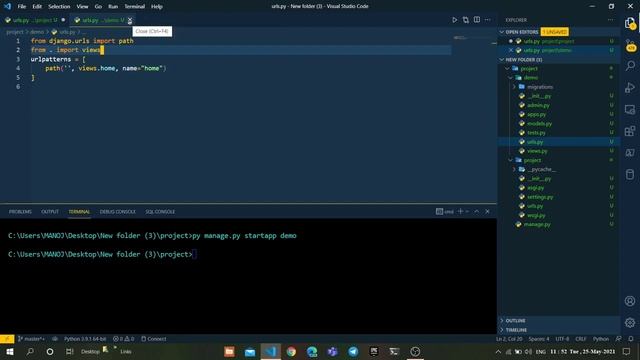Open the Explorer view in activity bar
640x360 pixels.
point(630,23)
